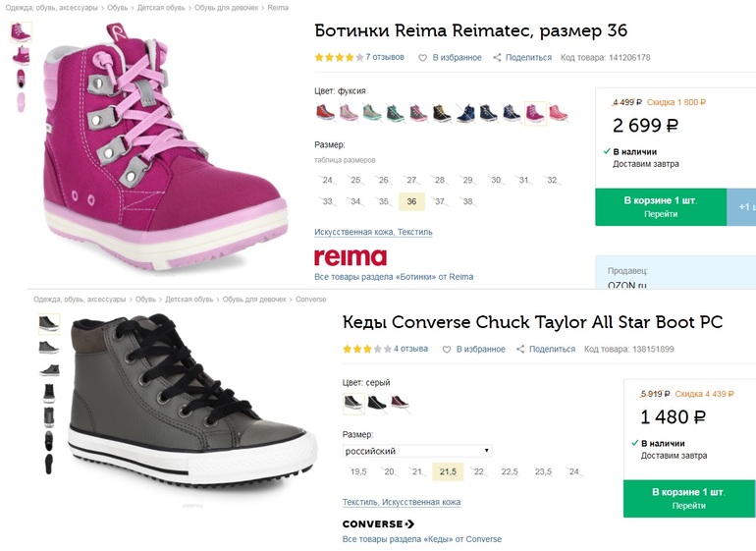Select size 22,5 for the Converse sneakers

pyautogui.click(x=510, y=471)
